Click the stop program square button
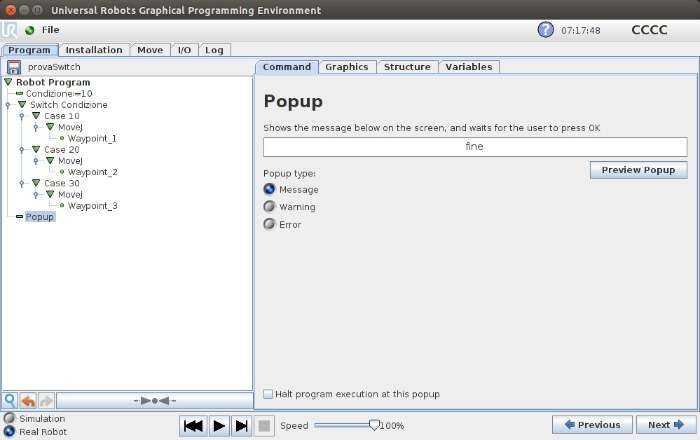This screenshot has height=440, width=700. [264, 426]
